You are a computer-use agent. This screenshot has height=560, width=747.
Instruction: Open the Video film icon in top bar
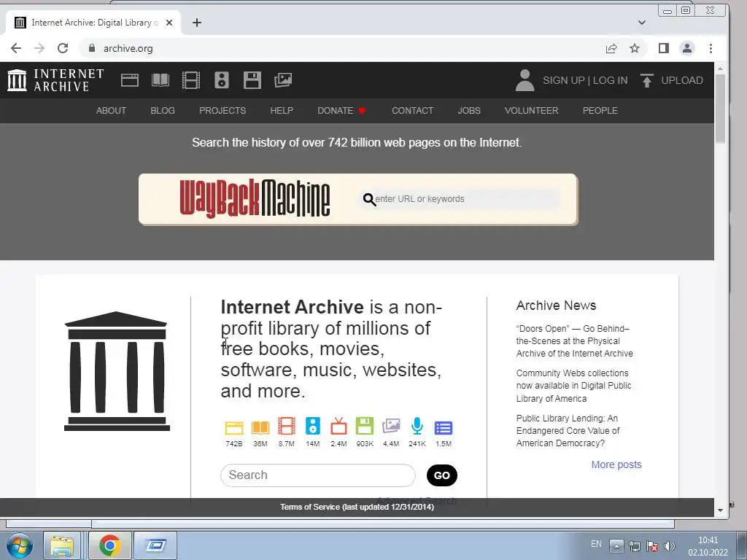pyautogui.click(x=191, y=80)
